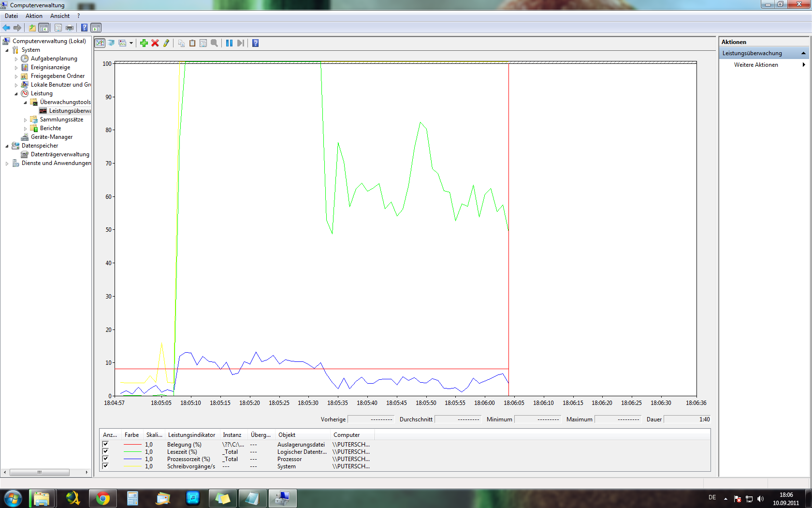Select Lokale Benutzer und Gruppen item
This screenshot has width=812, height=508.
click(x=60, y=85)
